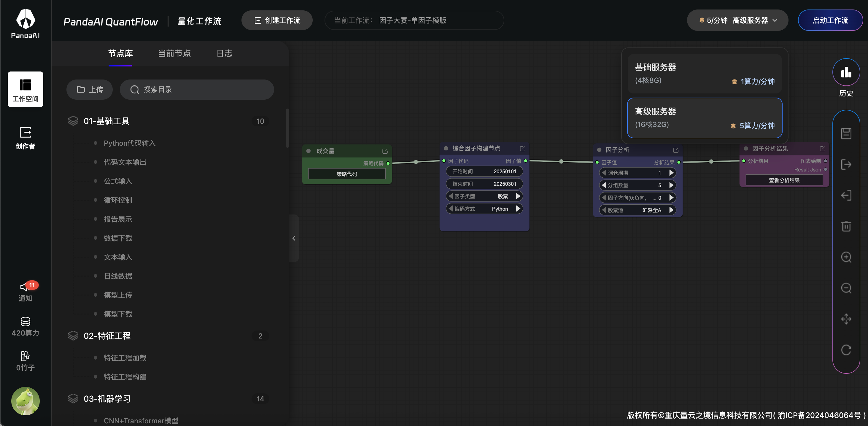The width and height of the screenshot is (868, 426).
Task: Toggle status dot on 综合因子构建节点 node
Action: [446, 148]
